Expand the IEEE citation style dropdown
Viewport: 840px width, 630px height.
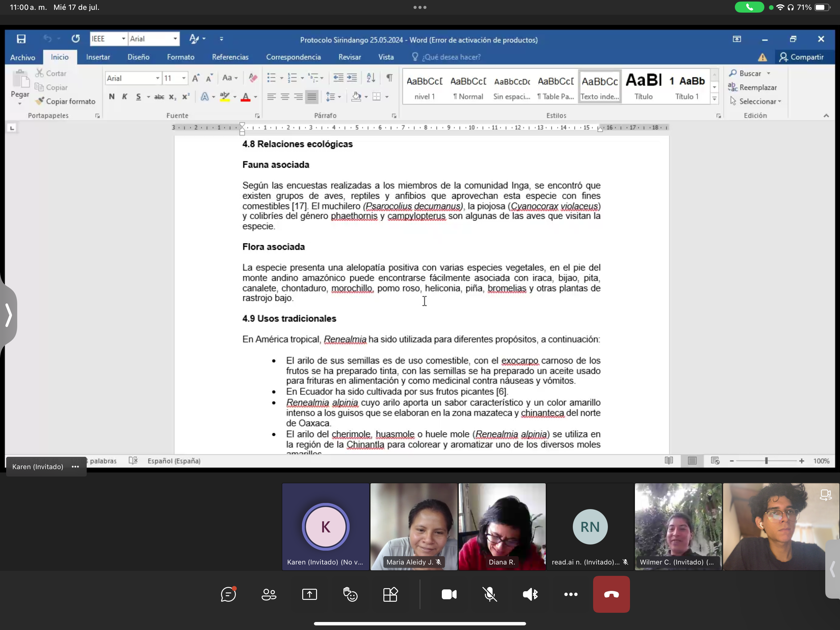(123, 39)
